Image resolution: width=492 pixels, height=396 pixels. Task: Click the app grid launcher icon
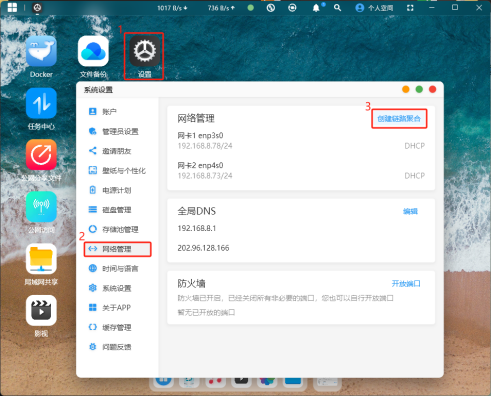click(x=12, y=7)
